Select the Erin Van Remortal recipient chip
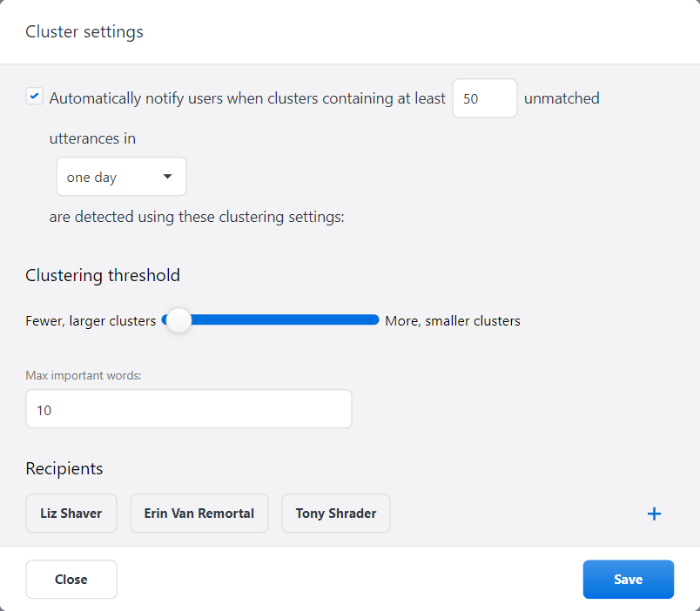Image resolution: width=700 pixels, height=611 pixels. pos(199,514)
